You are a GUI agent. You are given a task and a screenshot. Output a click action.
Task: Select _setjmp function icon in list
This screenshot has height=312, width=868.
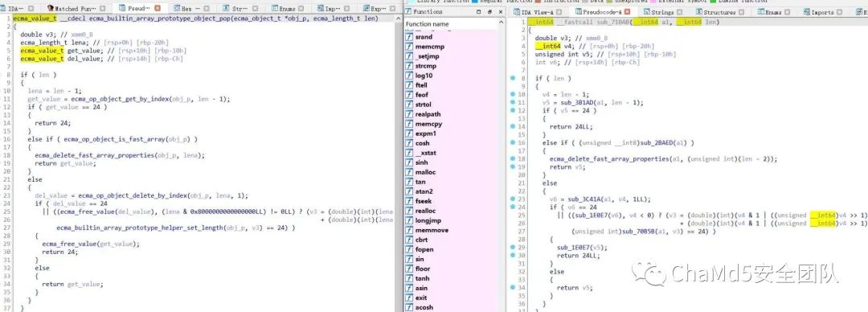click(410, 56)
